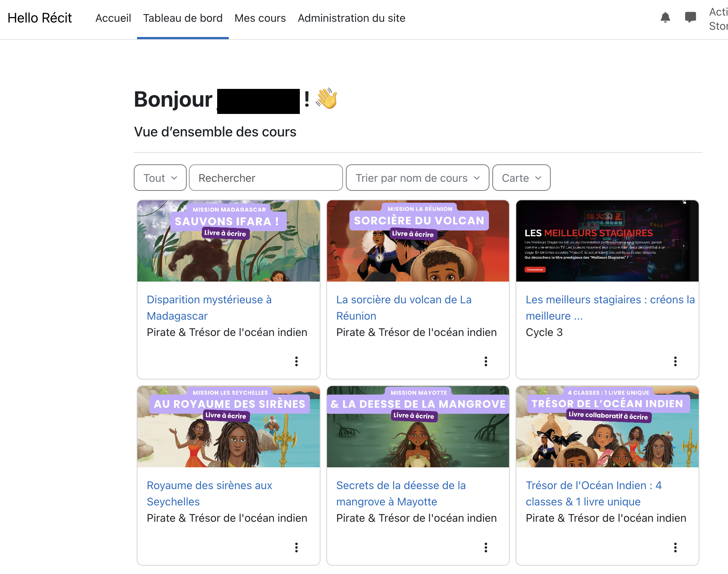
Task: Open three-dot menu for Les meilleurs stagiaires
Action: coord(675,361)
